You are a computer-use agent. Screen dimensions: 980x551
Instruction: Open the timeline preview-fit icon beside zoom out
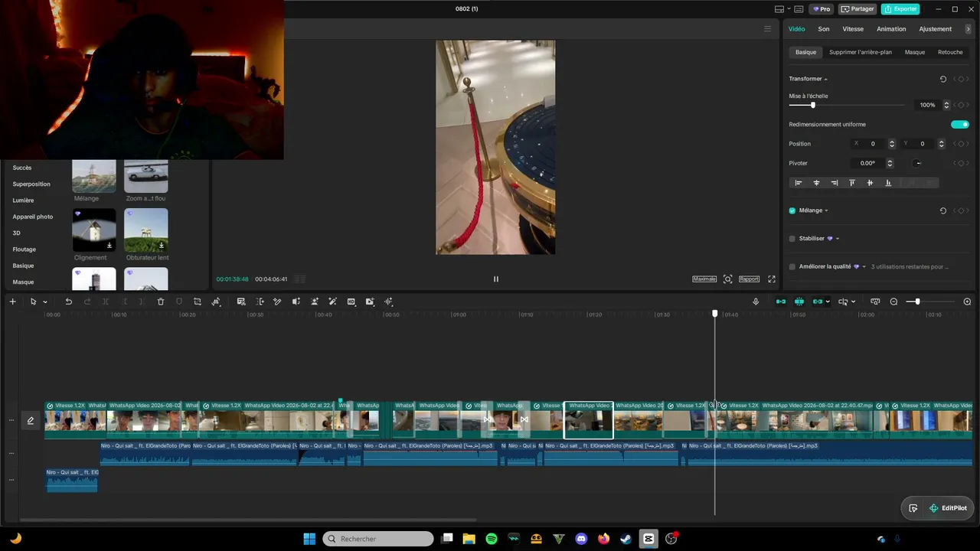pyautogui.click(x=875, y=302)
